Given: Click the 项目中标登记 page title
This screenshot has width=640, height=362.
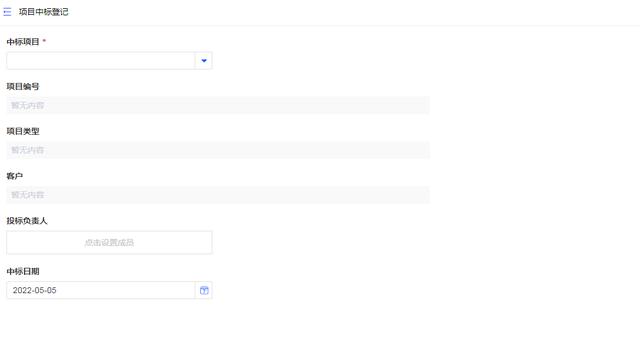Looking at the screenshot, I should 44,12.
